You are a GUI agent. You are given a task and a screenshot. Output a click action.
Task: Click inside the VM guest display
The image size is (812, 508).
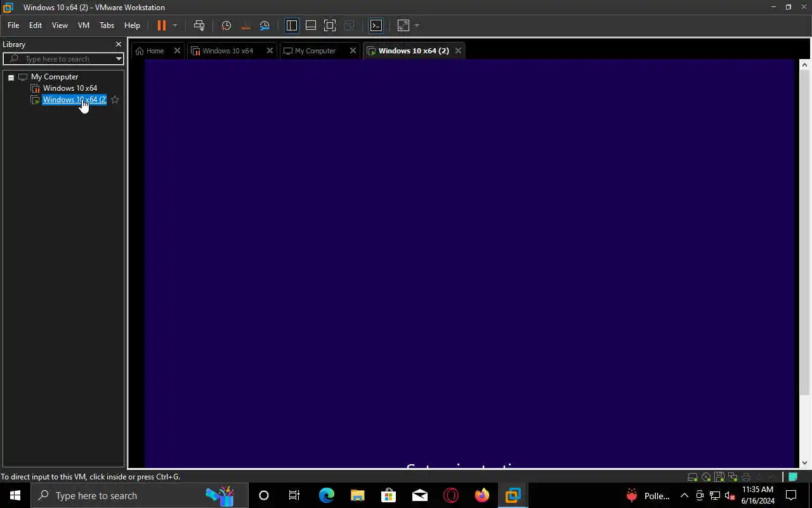point(469,264)
